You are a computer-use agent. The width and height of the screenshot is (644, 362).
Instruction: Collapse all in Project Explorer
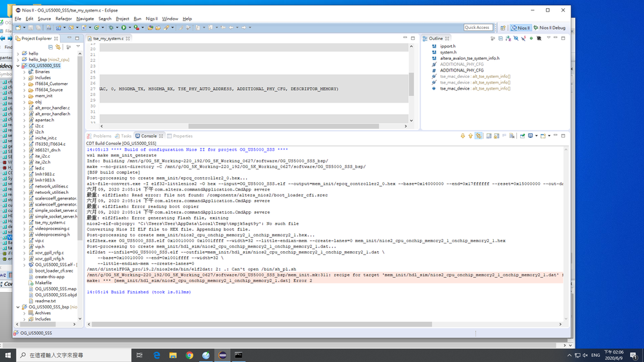[50, 47]
